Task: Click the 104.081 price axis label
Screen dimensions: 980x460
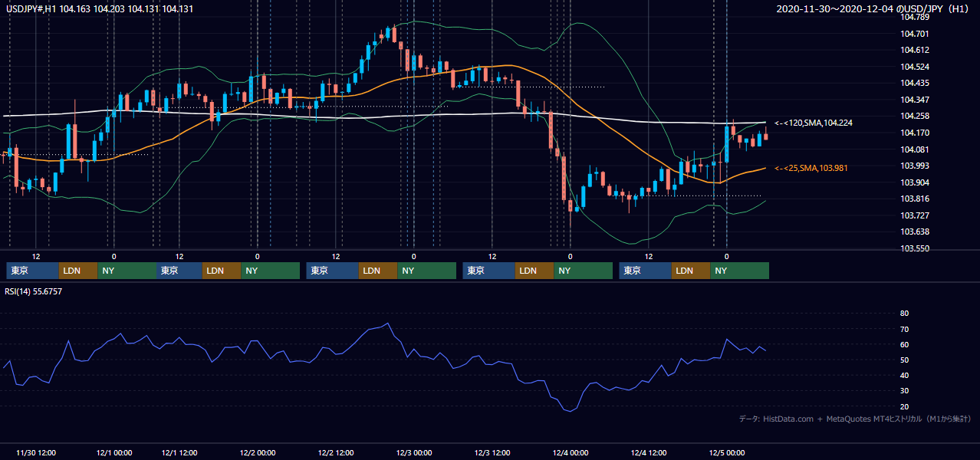Action: (915, 149)
